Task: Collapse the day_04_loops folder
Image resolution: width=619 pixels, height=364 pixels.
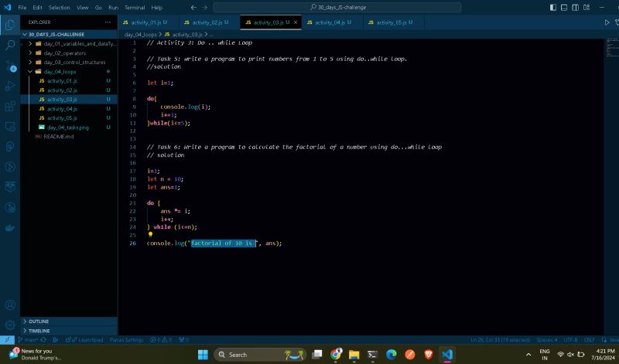Action: (x=69, y=71)
